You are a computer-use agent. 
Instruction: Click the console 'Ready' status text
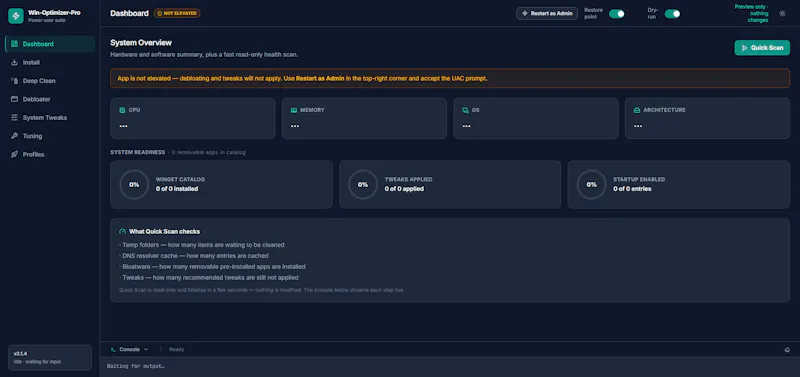tap(177, 349)
